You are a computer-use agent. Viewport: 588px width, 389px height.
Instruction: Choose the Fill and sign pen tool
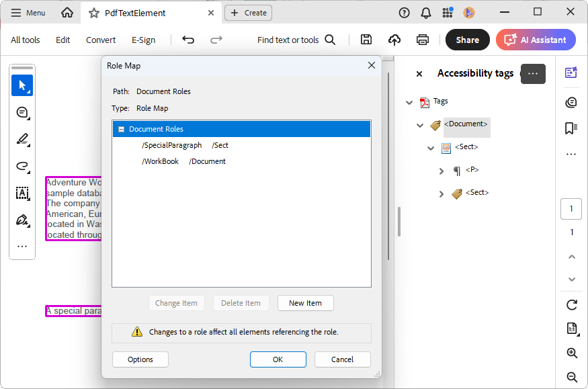tap(22, 220)
